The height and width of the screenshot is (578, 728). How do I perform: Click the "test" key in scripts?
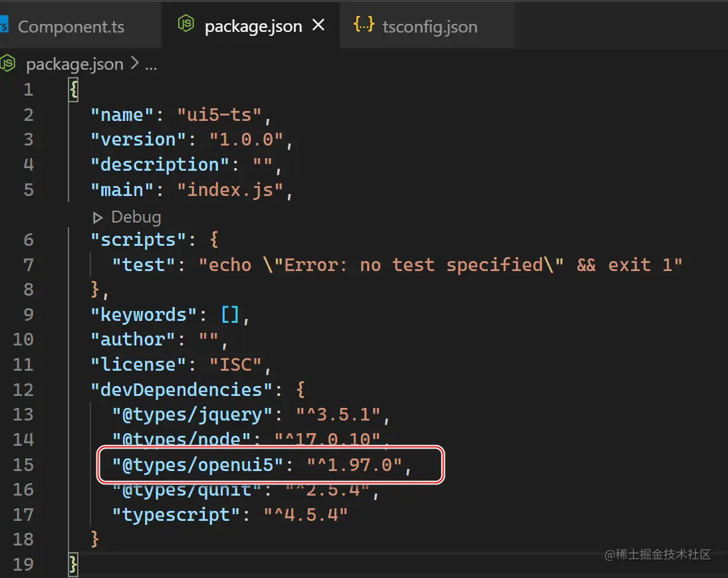pos(144,265)
